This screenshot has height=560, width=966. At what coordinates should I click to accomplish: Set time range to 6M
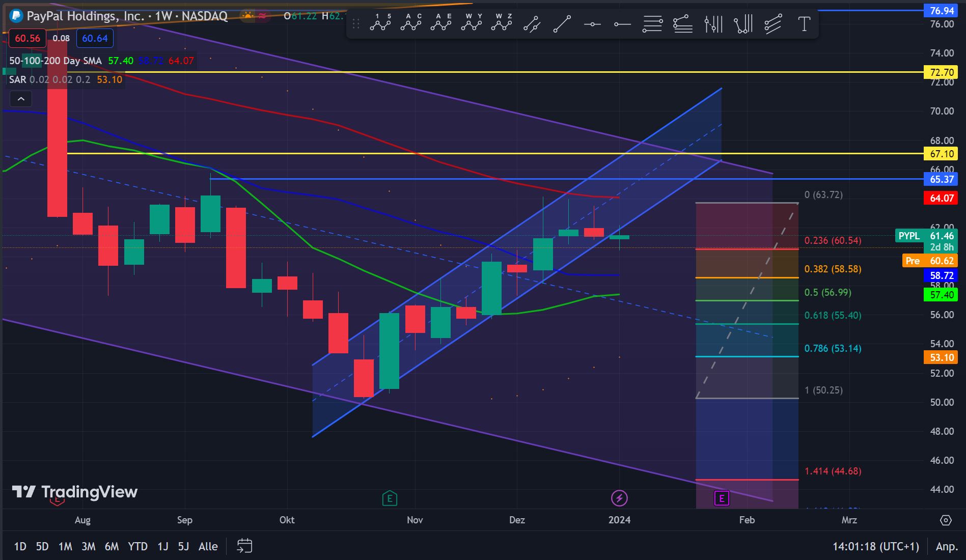[112, 546]
